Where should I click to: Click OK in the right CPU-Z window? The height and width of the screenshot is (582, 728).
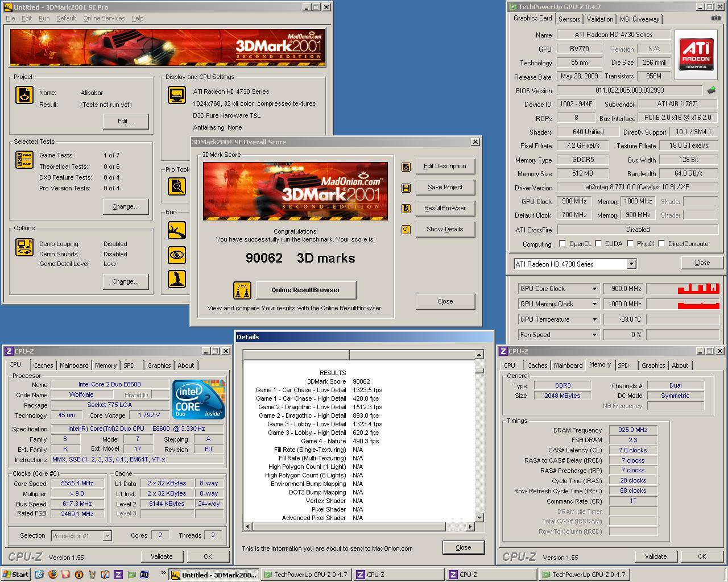[x=702, y=556]
